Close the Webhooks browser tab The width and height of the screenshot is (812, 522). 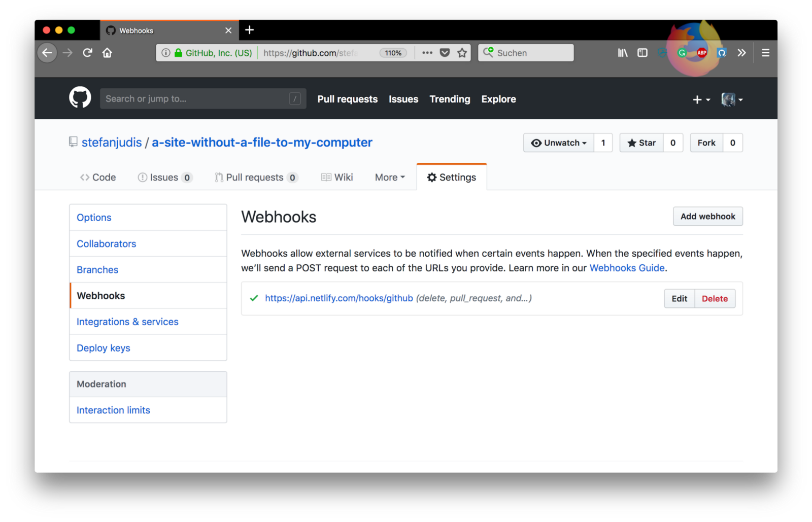(228, 30)
